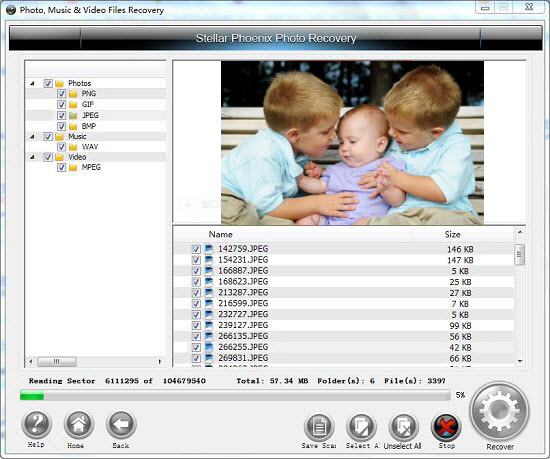
Task: Click the WAV folder icon
Action: coord(73,147)
